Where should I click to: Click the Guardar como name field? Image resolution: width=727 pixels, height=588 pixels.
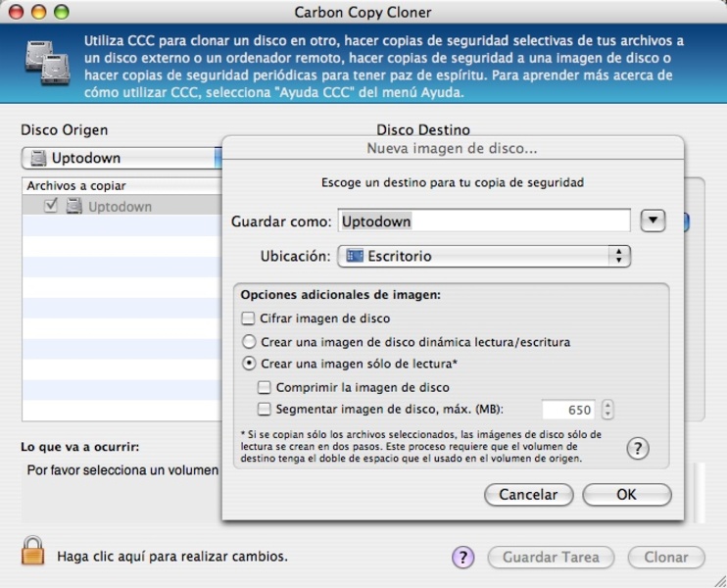[x=484, y=220]
